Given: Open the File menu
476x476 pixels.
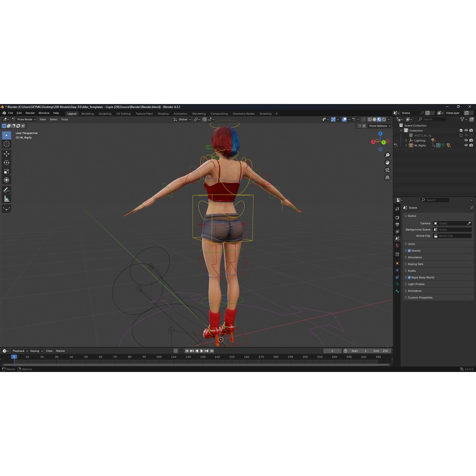Looking at the screenshot, I should tap(11, 113).
